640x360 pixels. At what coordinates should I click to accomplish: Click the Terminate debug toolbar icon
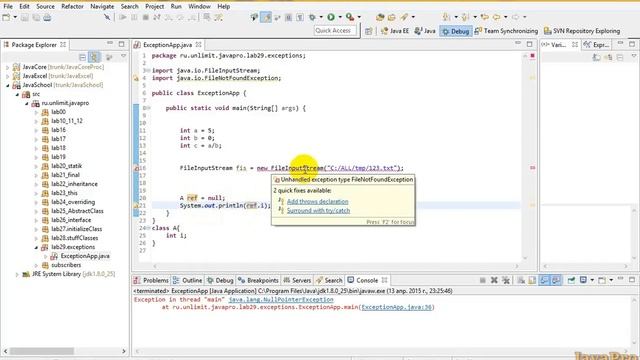tap(145, 17)
